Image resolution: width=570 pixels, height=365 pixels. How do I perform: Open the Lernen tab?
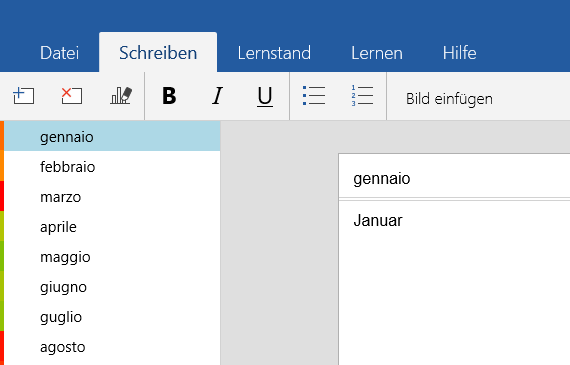(377, 53)
